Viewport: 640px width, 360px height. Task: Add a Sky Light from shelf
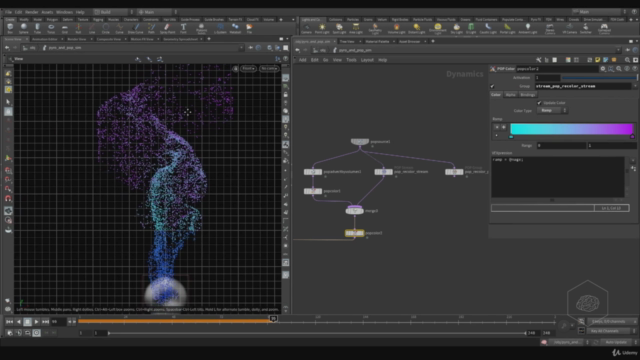pos(456,29)
